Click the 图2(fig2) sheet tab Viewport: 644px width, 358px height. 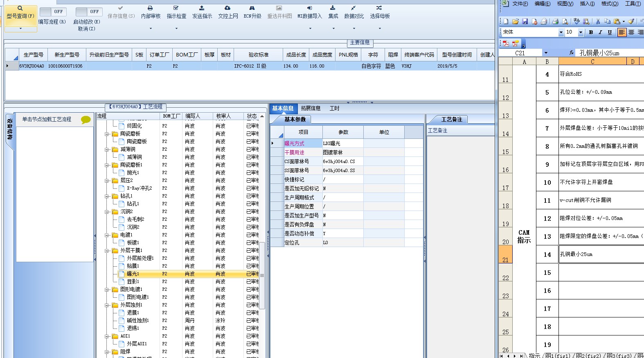pyautogui.click(x=588, y=356)
